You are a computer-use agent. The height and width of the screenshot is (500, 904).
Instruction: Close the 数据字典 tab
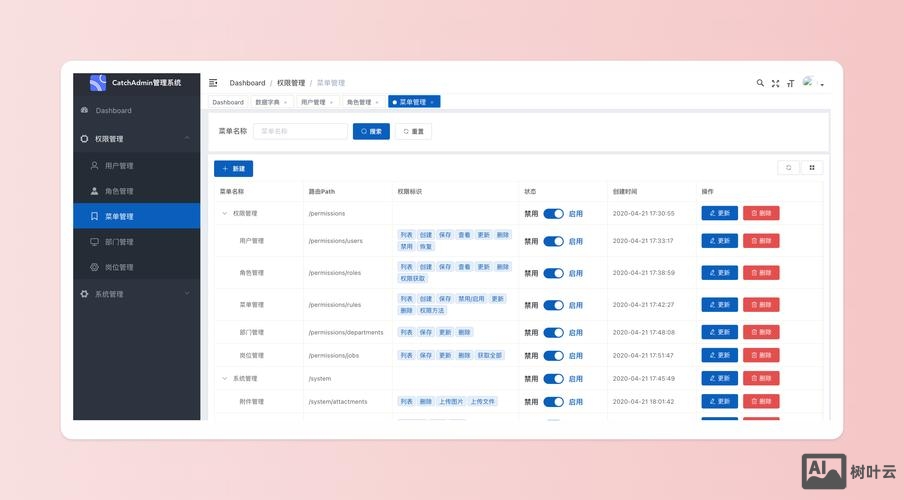[x=285, y=103]
